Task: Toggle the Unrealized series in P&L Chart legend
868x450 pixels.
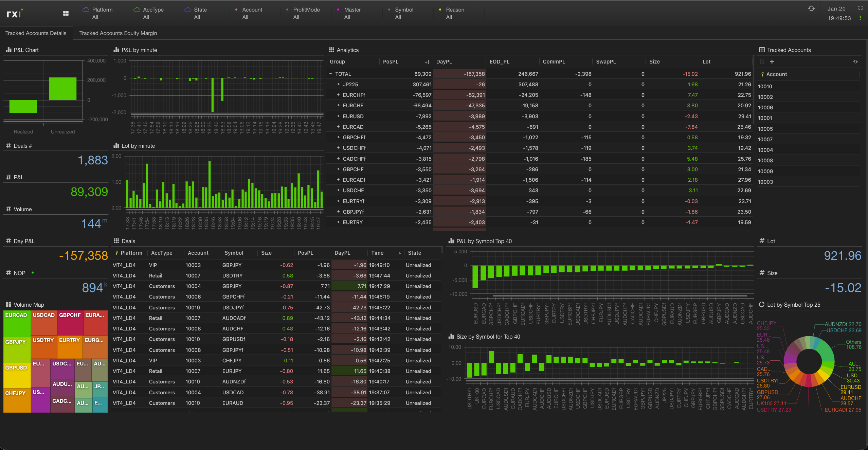Action: coord(62,132)
